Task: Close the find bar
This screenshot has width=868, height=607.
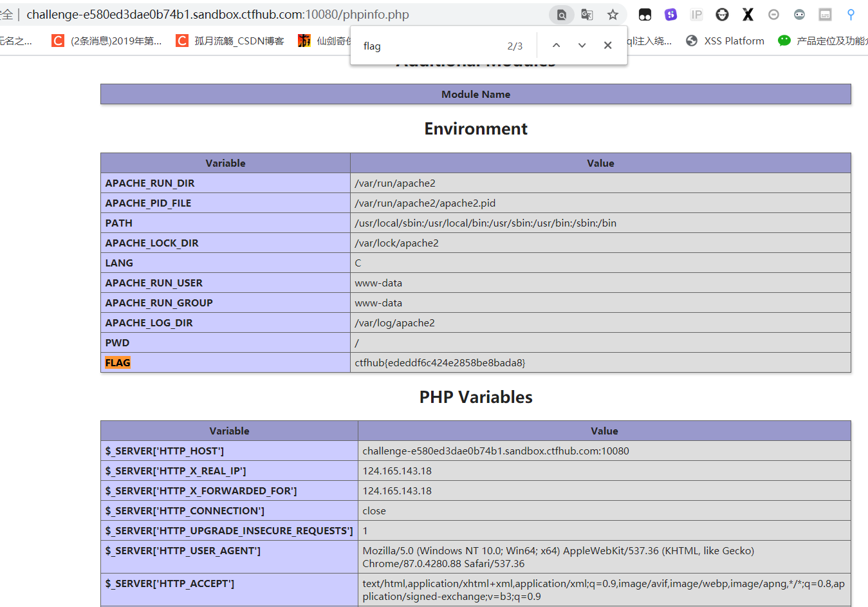Action: coord(607,46)
